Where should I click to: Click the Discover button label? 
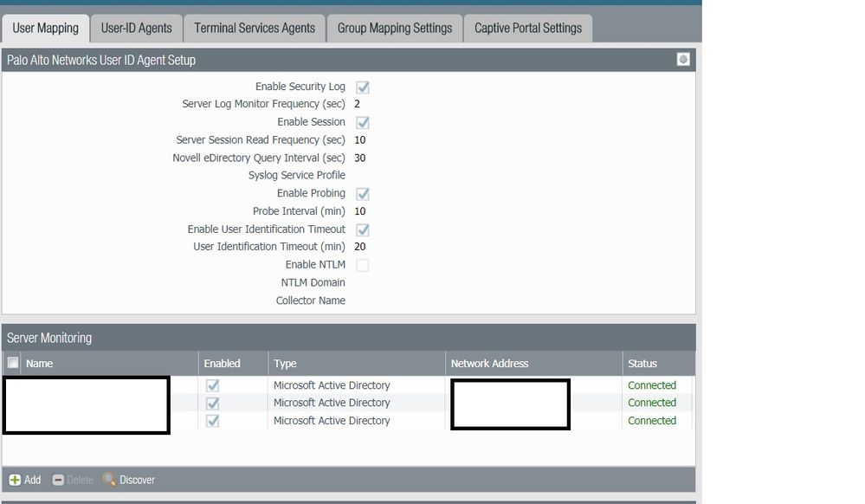(x=138, y=480)
